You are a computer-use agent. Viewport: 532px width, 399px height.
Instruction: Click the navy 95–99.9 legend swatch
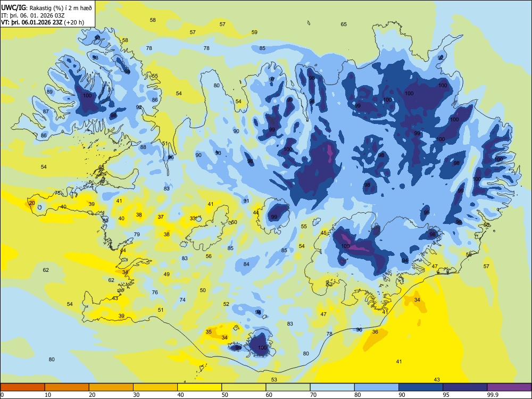coord(465,387)
